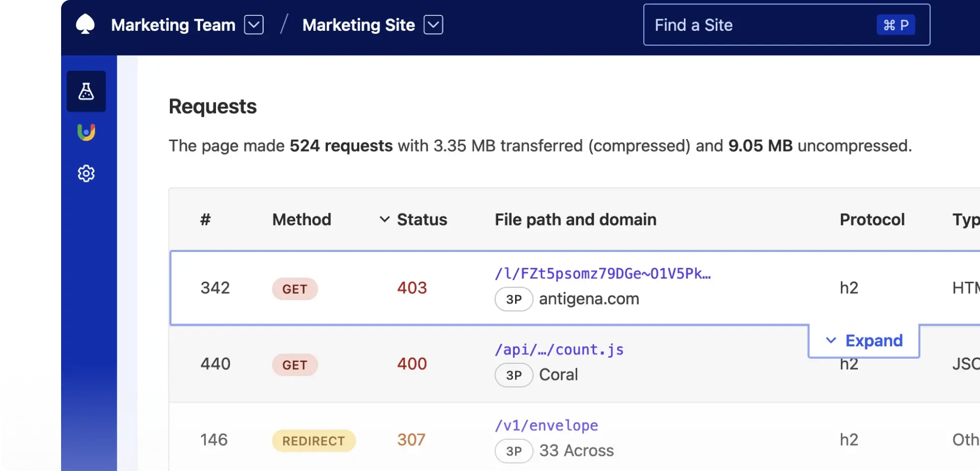This screenshot has width=980, height=471.
Task: Select the Chrome browser icon in sidebar
Action: (86, 132)
